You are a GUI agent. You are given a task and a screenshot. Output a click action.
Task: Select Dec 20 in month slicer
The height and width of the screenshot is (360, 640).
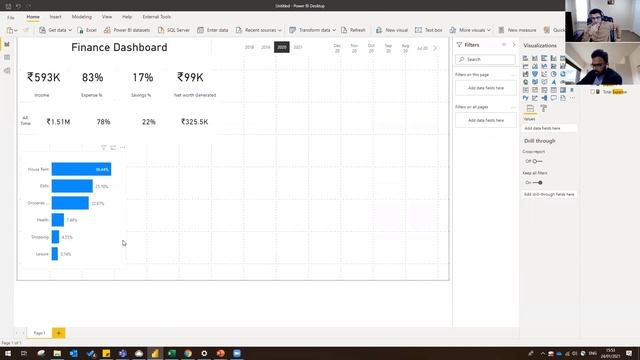click(x=337, y=48)
